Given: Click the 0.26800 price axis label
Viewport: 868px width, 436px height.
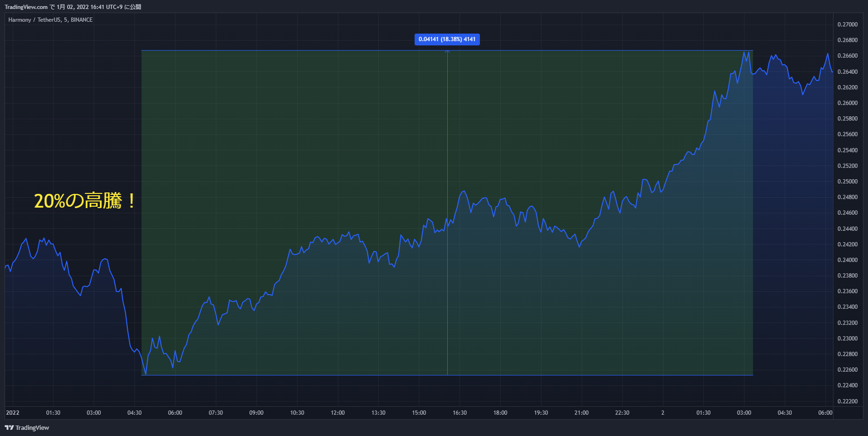Looking at the screenshot, I should click(x=848, y=40).
